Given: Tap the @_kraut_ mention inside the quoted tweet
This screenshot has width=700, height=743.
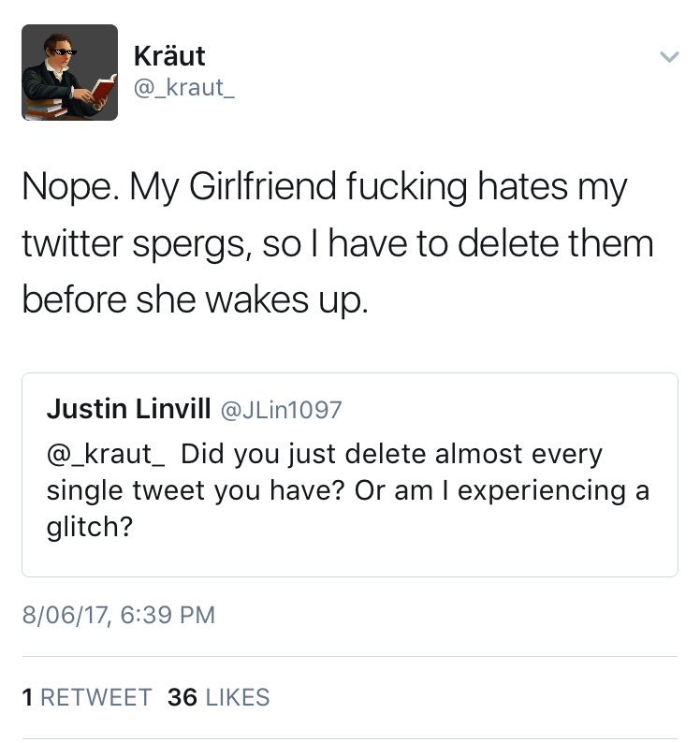Looking at the screenshot, I should [x=106, y=454].
